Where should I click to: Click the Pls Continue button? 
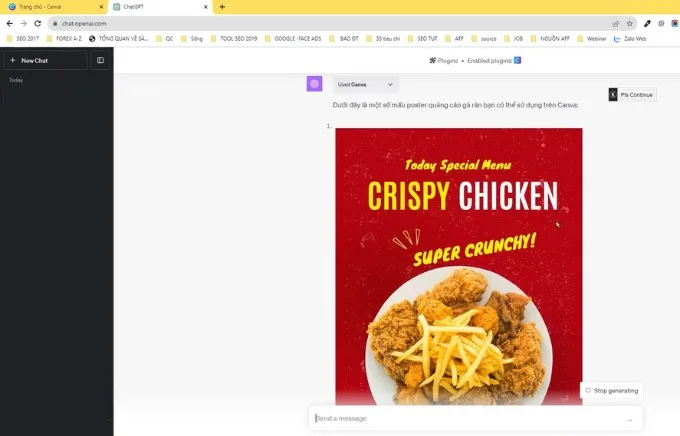coord(632,95)
